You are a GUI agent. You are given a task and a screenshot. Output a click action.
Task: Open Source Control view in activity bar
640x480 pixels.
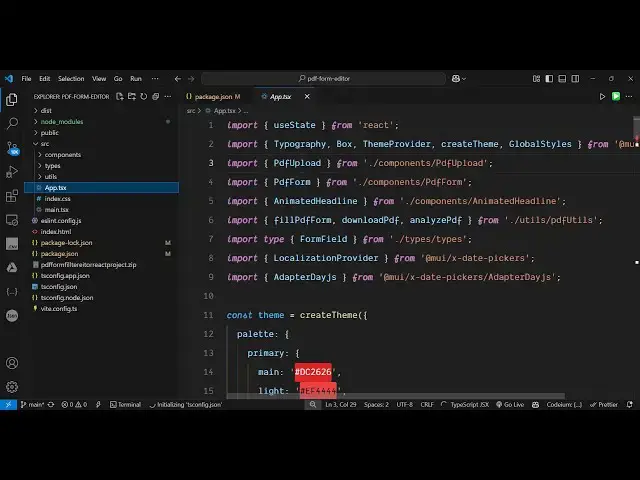12,147
